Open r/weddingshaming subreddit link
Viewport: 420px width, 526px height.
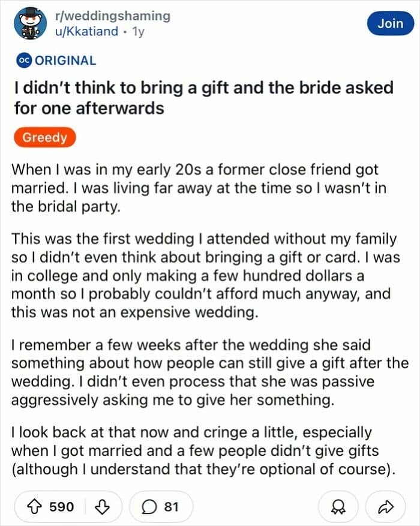coord(113,16)
